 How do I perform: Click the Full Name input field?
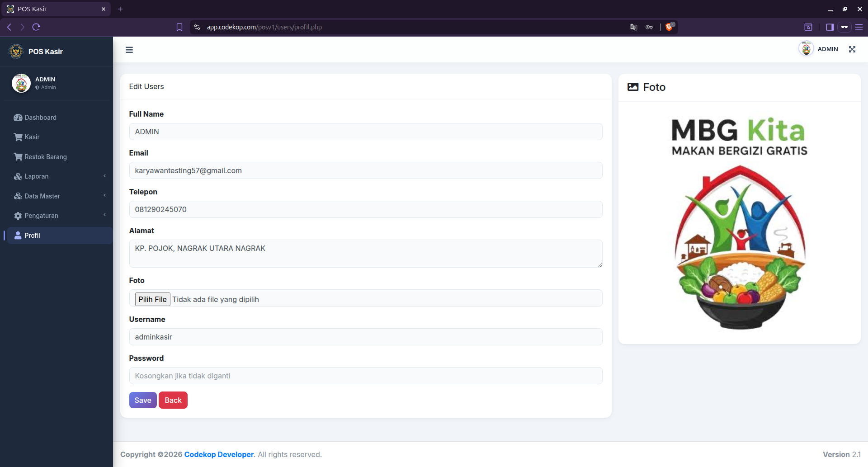pos(366,132)
